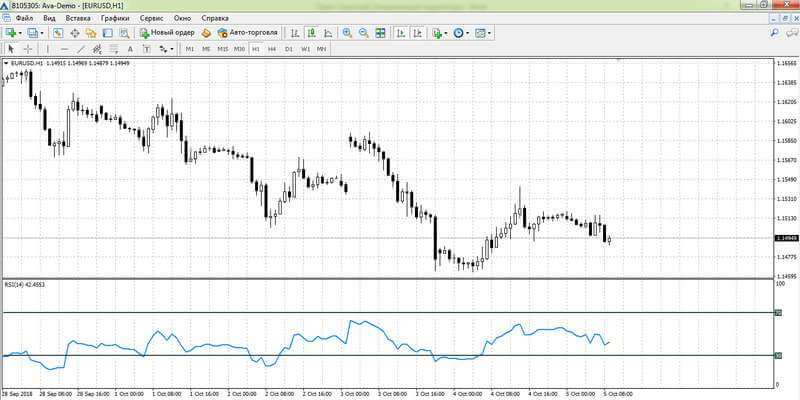800x400 pixels.
Task: Expand the Arrows objects dropdown arrow
Action: [172, 49]
